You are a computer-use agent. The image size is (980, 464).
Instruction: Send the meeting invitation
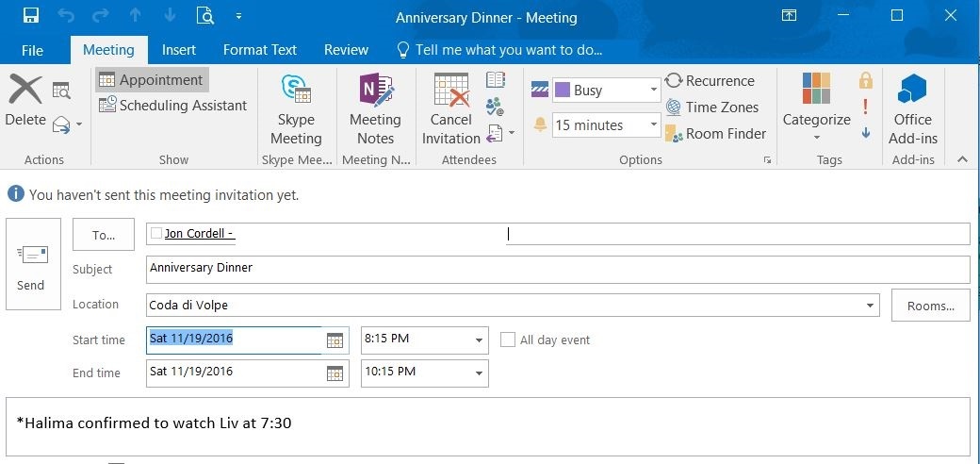(x=33, y=264)
